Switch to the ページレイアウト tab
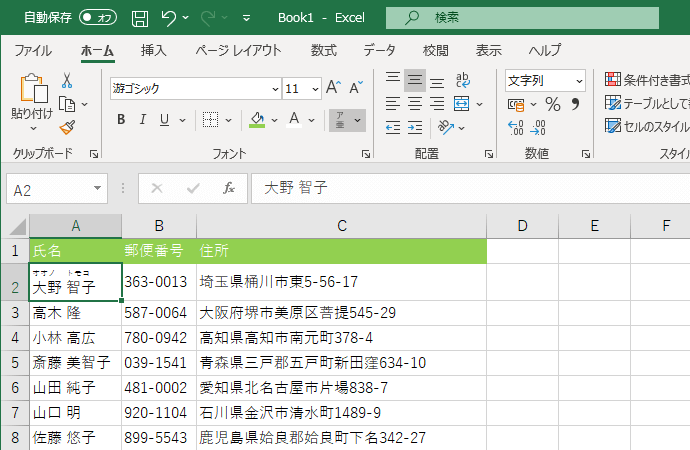The image size is (690, 450). pyautogui.click(x=238, y=51)
